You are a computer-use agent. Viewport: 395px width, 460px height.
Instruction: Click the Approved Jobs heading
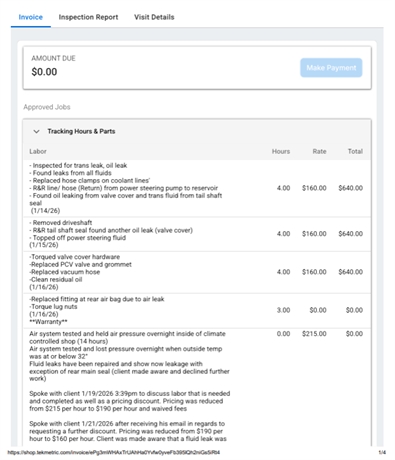[x=47, y=107]
